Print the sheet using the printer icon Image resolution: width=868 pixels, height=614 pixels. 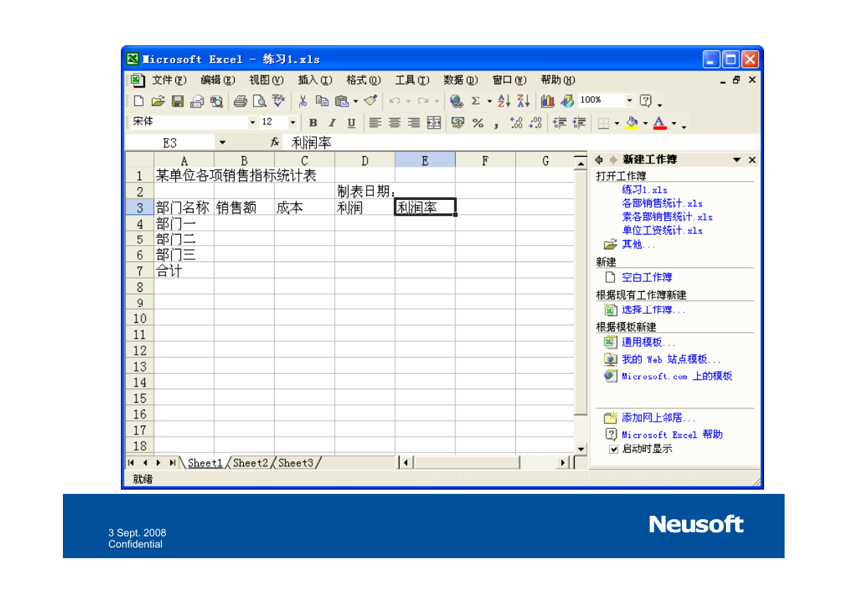click(240, 101)
